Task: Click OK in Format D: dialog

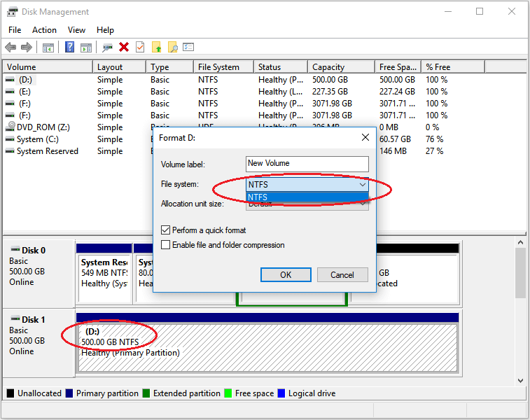Action: [x=286, y=274]
